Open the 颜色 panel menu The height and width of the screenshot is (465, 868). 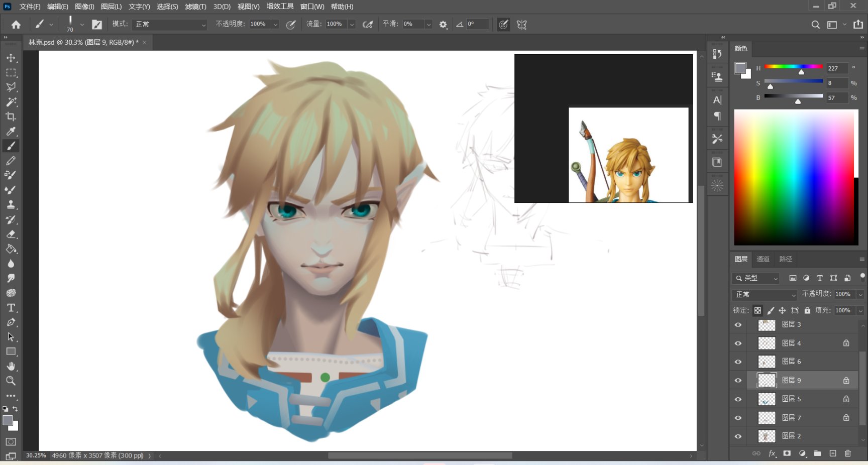(x=862, y=49)
